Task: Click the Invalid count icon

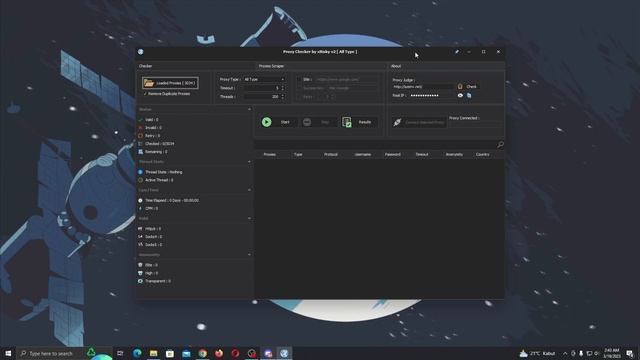Action: (x=140, y=128)
